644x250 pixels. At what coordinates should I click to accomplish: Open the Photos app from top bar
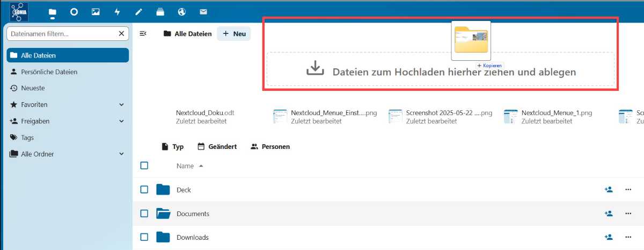[96, 12]
